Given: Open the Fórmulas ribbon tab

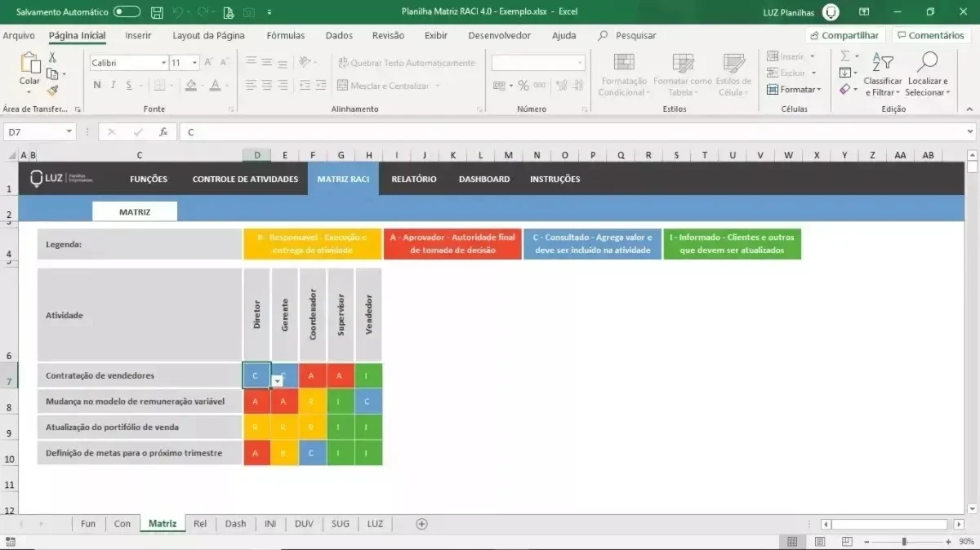Looking at the screenshot, I should (286, 35).
